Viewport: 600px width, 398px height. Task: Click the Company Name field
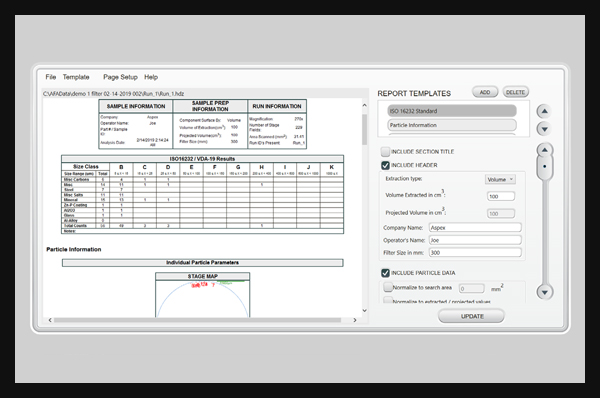[475, 227]
